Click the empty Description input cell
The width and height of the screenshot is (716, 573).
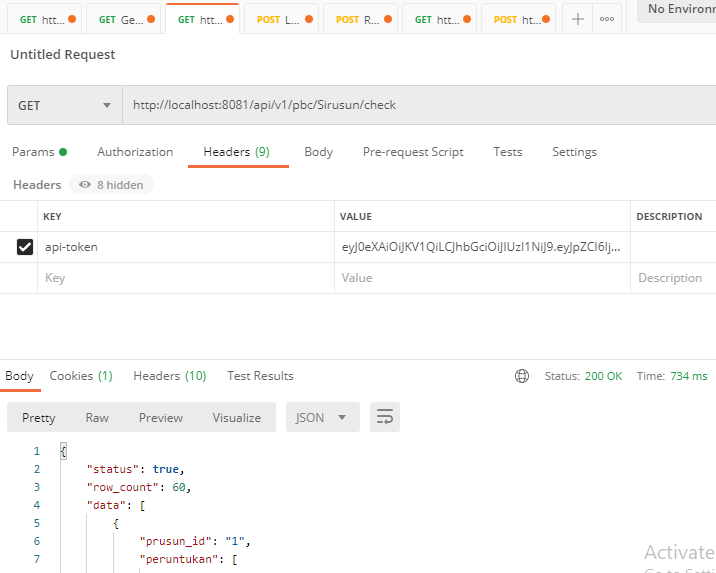(673, 278)
